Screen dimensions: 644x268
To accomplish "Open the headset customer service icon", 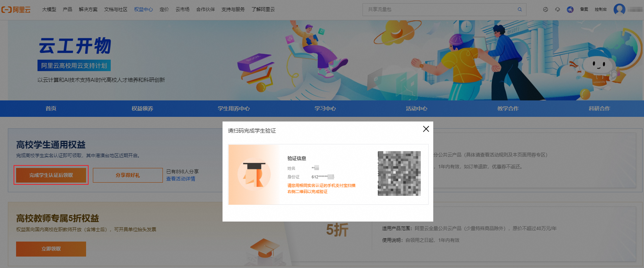I will [558, 10].
